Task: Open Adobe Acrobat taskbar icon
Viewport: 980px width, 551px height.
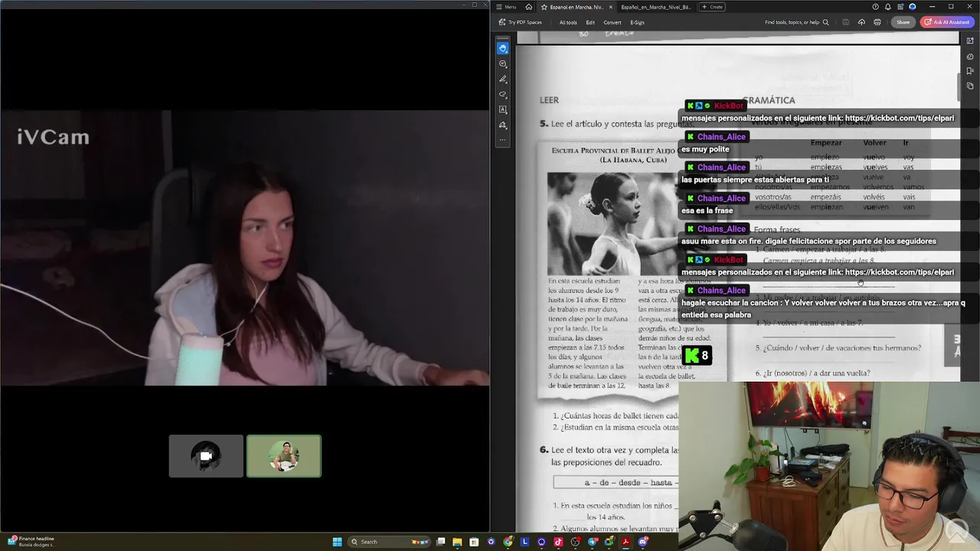Action: pos(626,542)
